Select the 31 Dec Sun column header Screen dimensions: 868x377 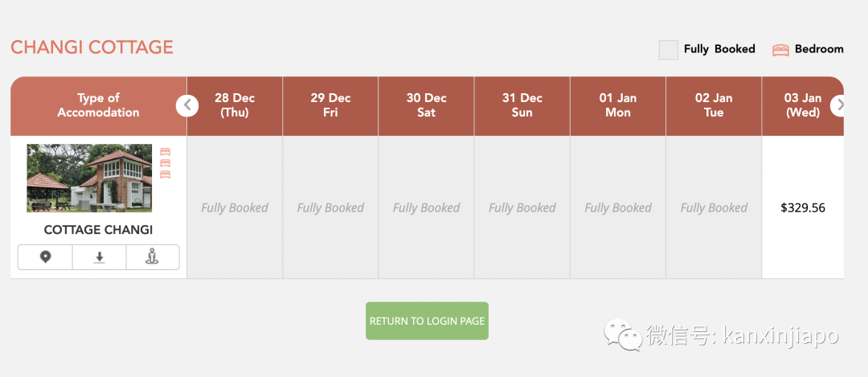point(522,106)
